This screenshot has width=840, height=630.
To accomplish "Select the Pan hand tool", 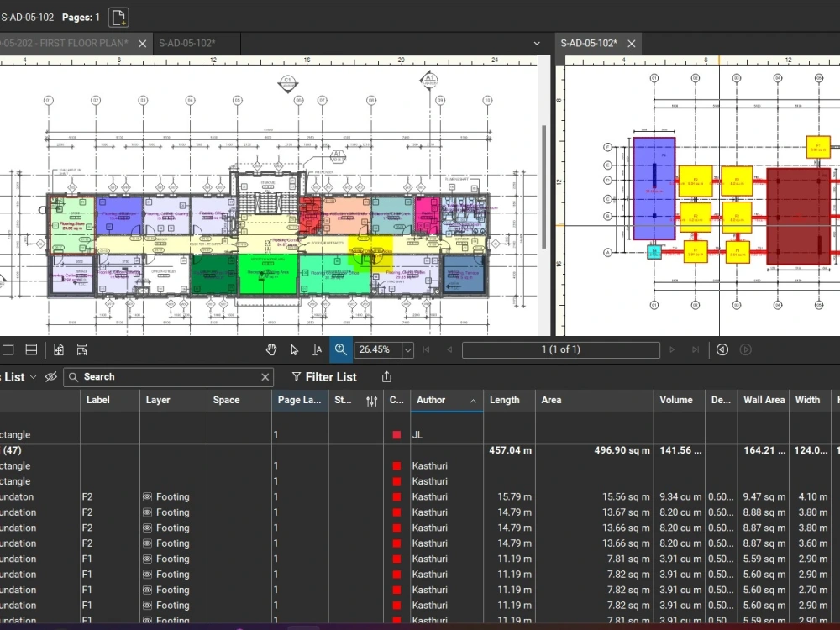I will coord(271,349).
